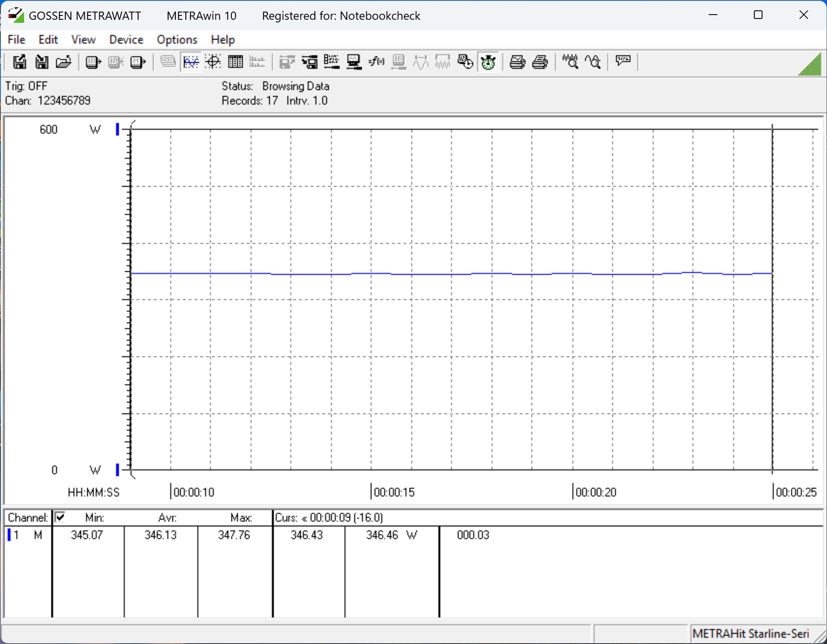Screen dimensions: 827x644
Task: Open the Options menu
Action: tap(177, 40)
